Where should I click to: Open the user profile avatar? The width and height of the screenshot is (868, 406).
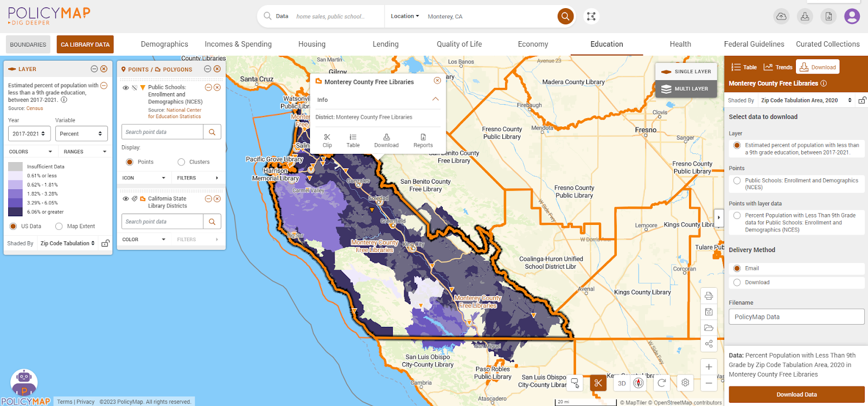852,16
